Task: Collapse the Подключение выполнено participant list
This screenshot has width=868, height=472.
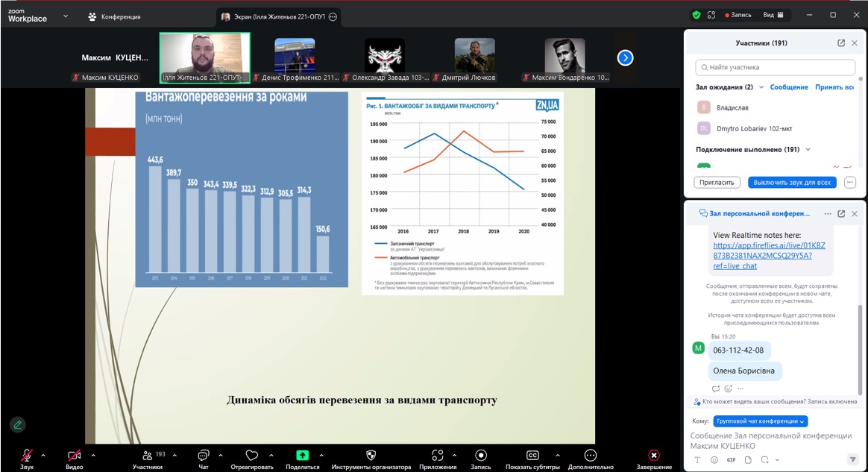Action: pyautogui.click(x=808, y=150)
